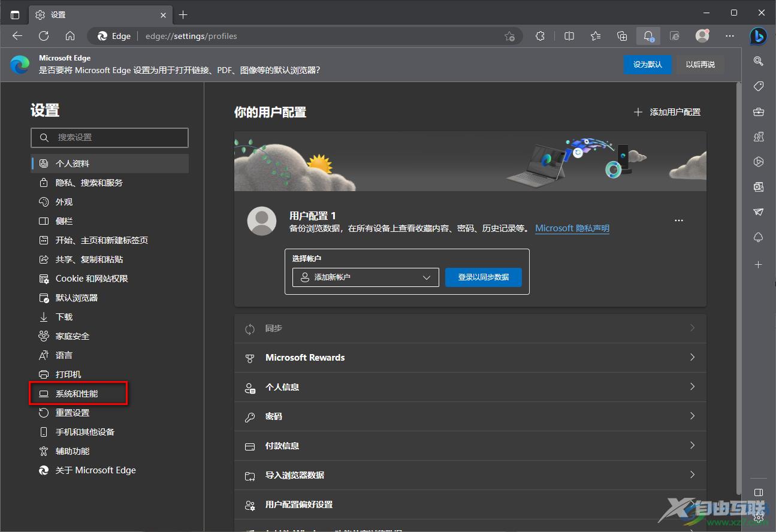Viewport: 776px width, 532px height.
Task: Open the Games chess icon in sidebar
Action: [x=759, y=137]
